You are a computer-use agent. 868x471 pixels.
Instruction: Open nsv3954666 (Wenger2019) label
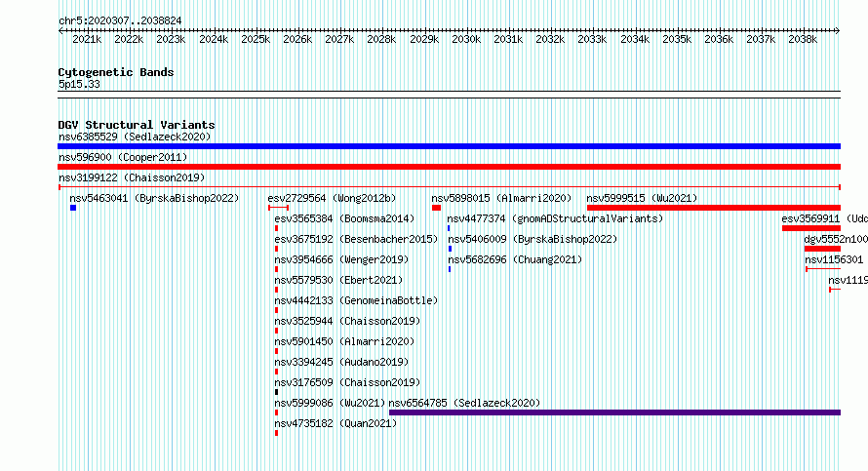pyautogui.click(x=341, y=259)
